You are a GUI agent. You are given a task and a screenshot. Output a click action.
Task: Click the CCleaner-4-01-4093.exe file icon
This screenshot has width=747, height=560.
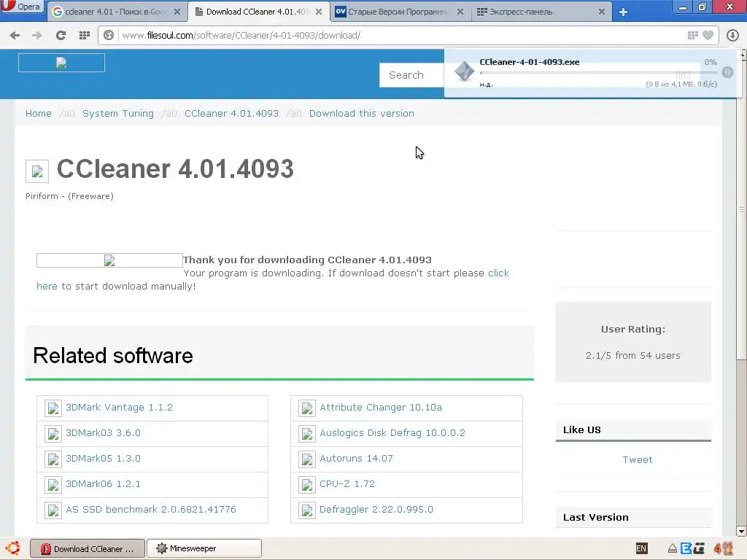pos(464,71)
